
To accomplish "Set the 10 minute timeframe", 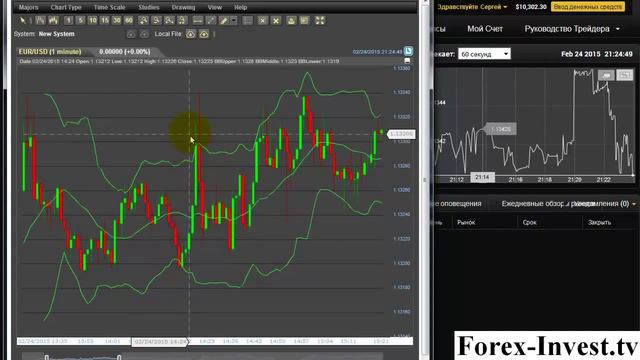I will coord(93,20).
